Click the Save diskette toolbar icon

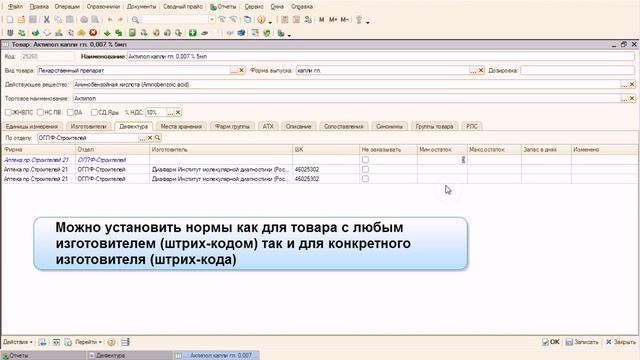[33, 20]
